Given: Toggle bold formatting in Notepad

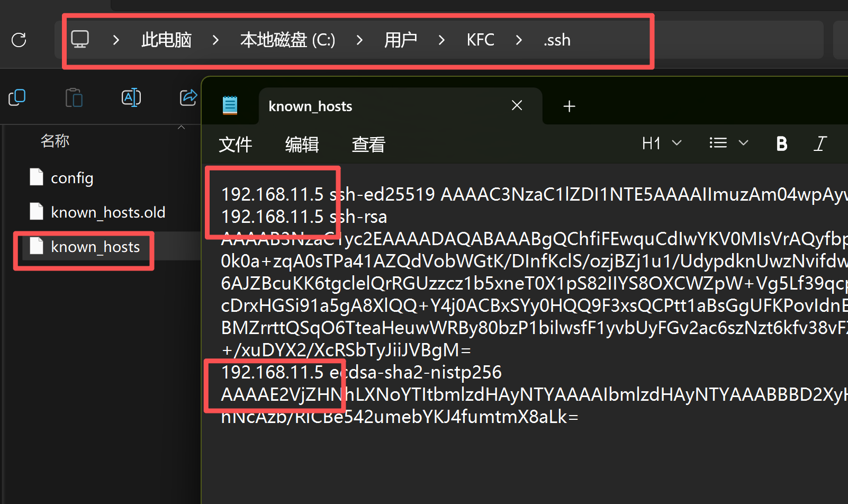Looking at the screenshot, I should [781, 143].
